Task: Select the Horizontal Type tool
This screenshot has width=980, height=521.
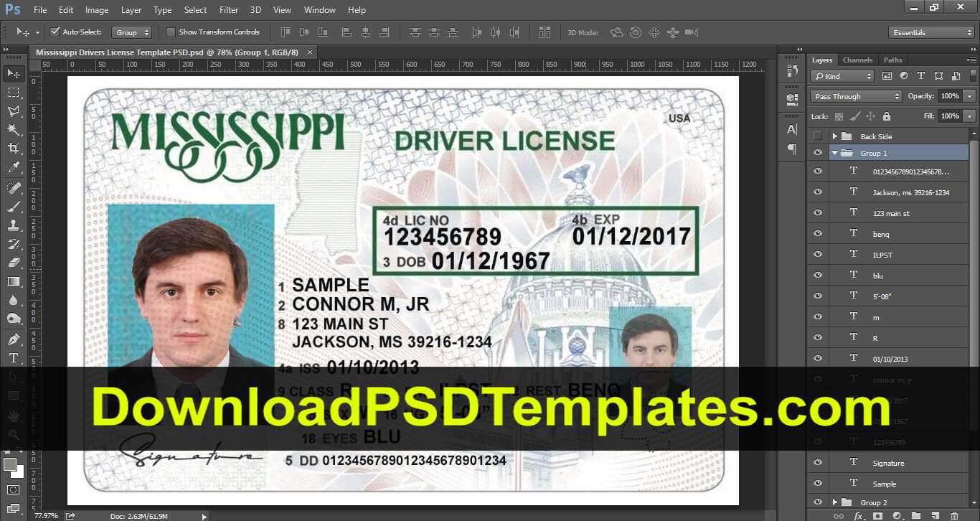Action: [x=13, y=357]
